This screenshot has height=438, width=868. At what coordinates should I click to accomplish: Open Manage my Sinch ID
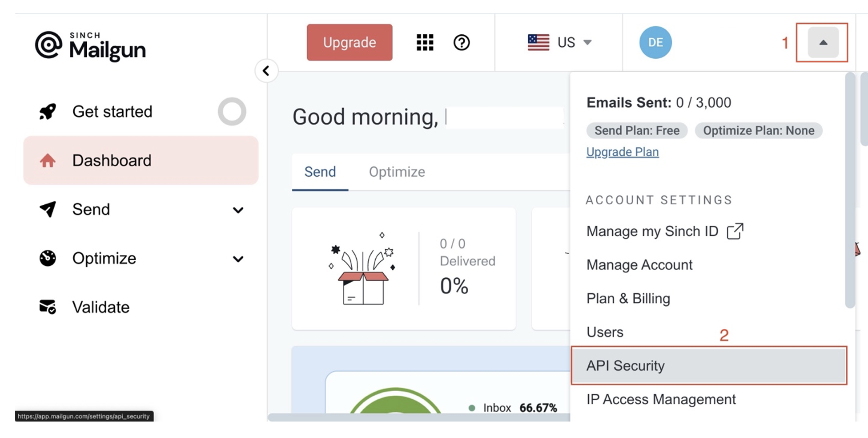tap(652, 231)
